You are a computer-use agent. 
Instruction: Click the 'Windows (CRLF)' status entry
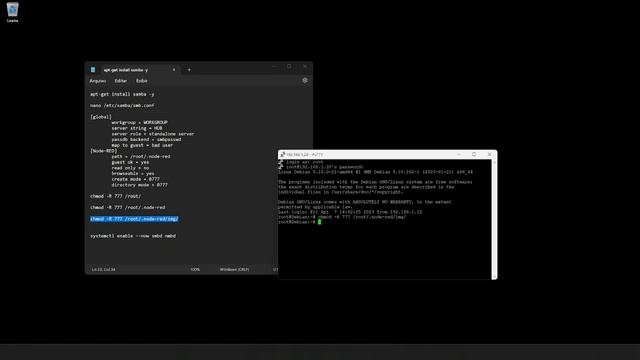click(234, 269)
